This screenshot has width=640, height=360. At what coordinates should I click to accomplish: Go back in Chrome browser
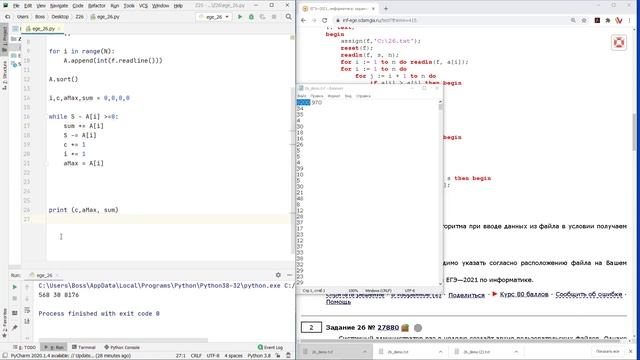coord(303,20)
